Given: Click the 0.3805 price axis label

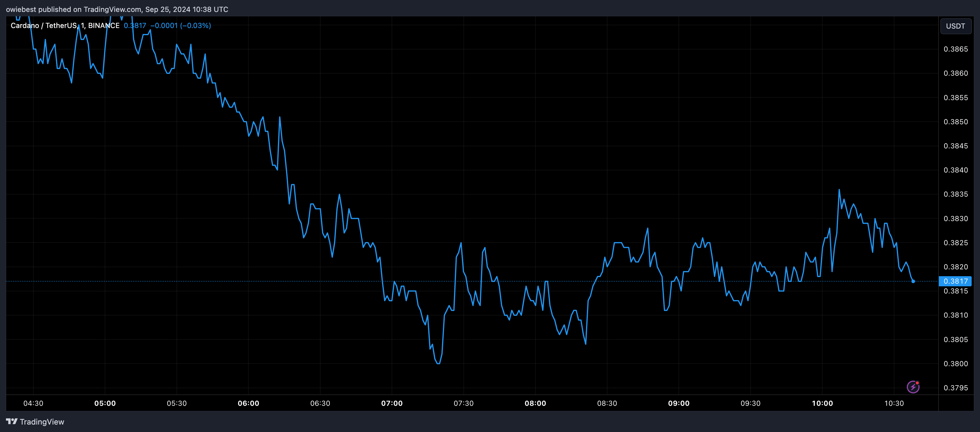Looking at the screenshot, I should pyautogui.click(x=956, y=339).
